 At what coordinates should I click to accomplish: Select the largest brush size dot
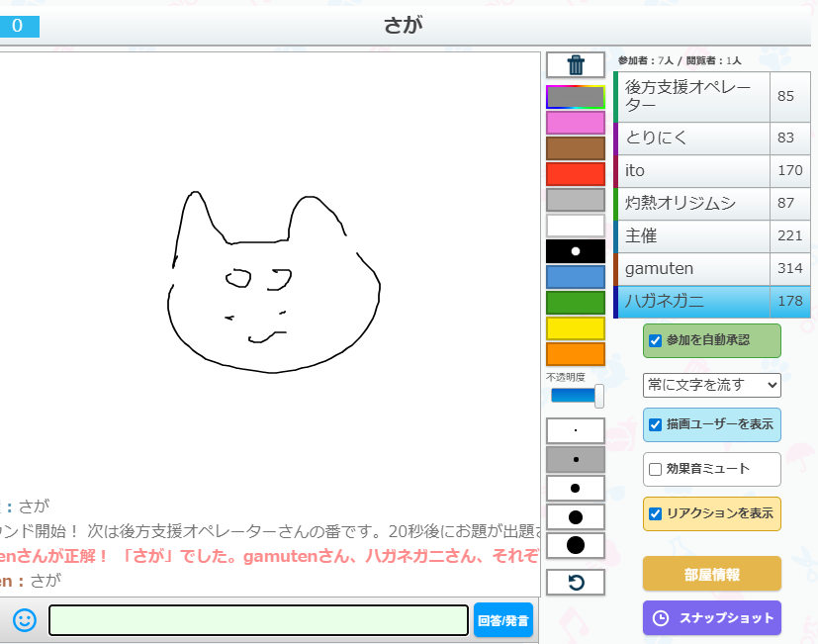coord(576,545)
